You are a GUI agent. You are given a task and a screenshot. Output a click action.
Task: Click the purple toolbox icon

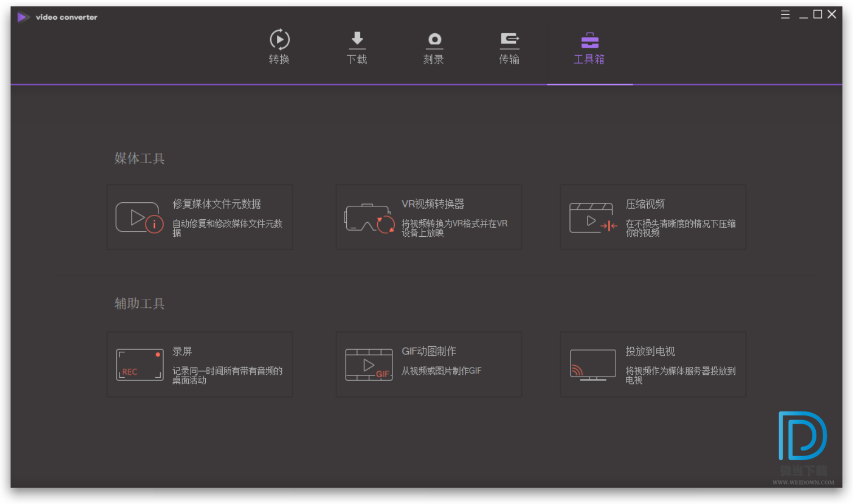point(590,40)
